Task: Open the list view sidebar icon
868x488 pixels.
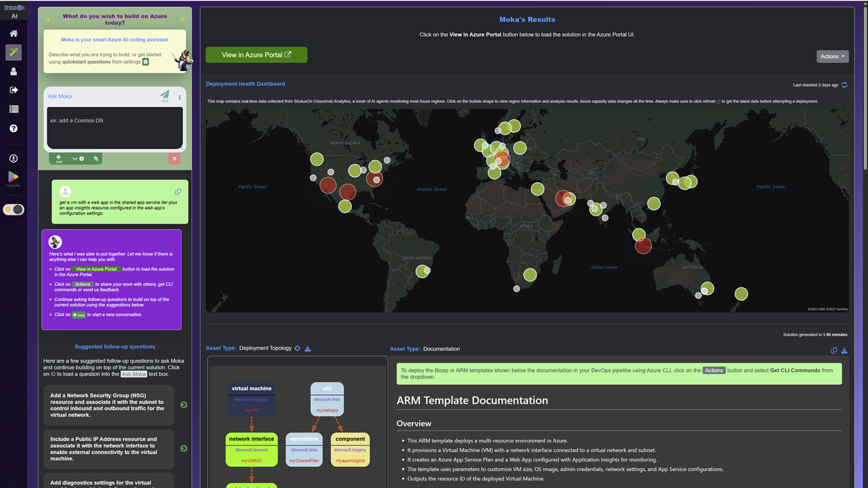Action: (14, 109)
